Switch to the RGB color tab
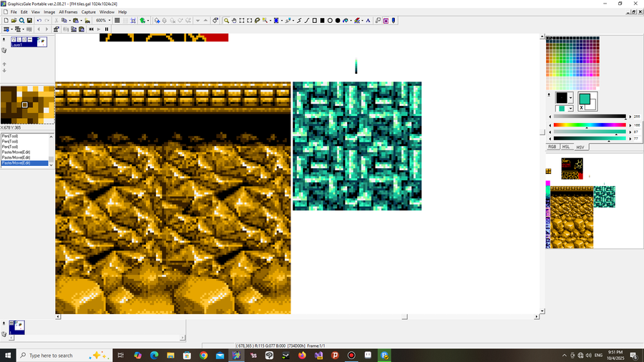The image size is (644, 362). pos(552,147)
